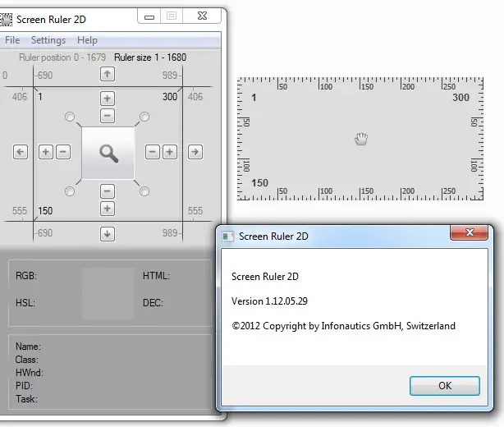The image size is (504, 427).
Task: Click the top plus button under the up arrow
Action: click(x=108, y=99)
